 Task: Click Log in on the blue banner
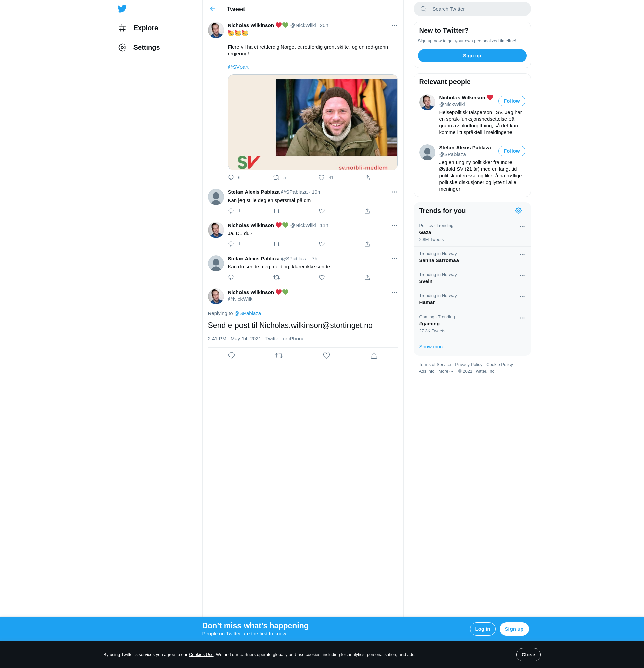coord(482,629)
